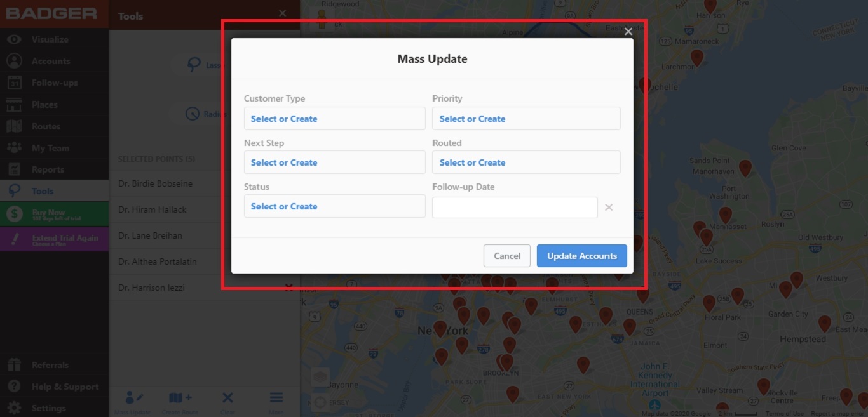This screenshot has width=868, height=417.
Task: Click the map layers button
Action: 320,377
